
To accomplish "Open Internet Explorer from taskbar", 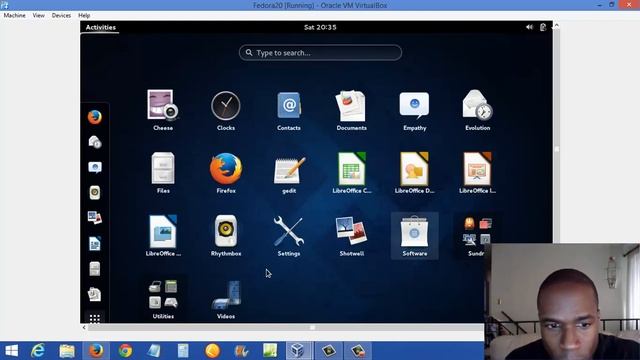I will tap(38, 351).
